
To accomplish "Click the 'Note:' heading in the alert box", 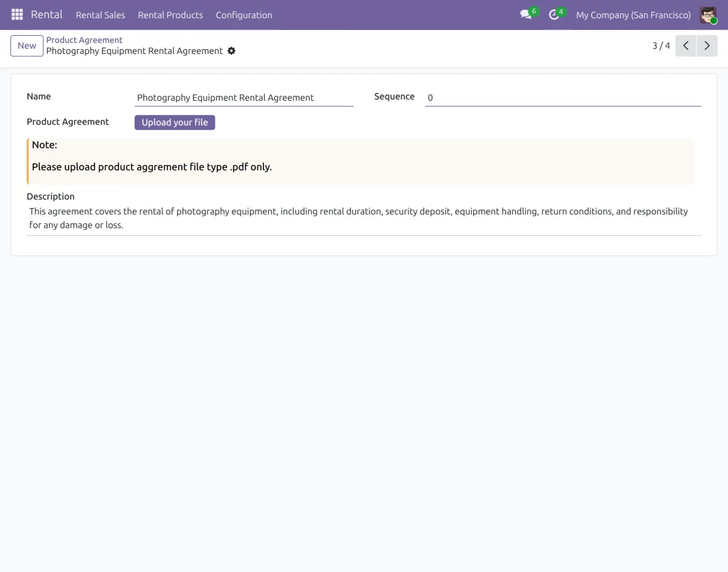I will click(44, 145).
